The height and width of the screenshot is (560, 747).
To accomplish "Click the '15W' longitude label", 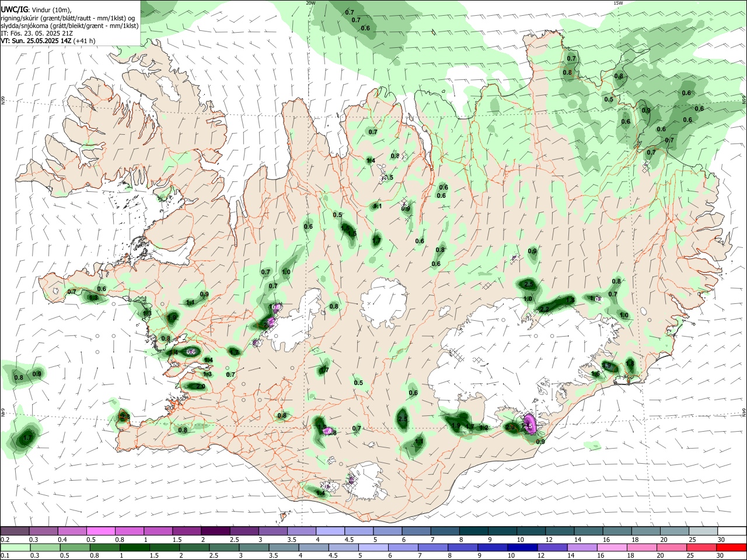I will 617,3.
